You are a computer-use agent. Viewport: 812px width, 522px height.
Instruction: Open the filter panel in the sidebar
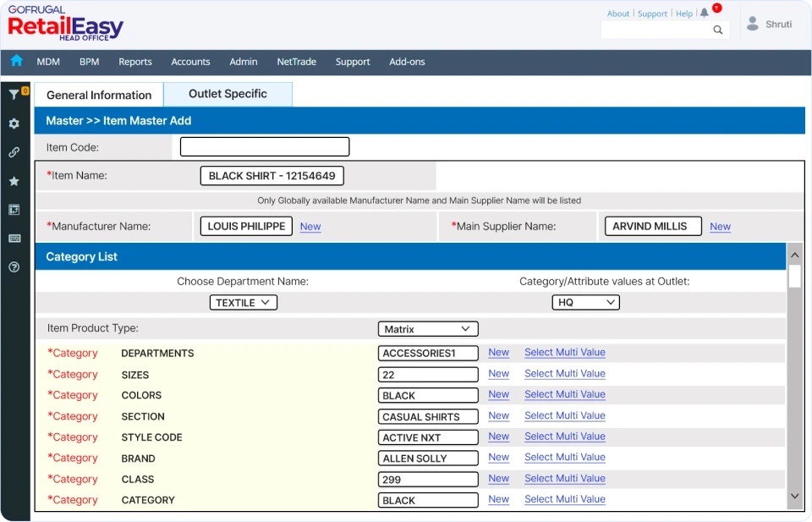pos(15,94)
